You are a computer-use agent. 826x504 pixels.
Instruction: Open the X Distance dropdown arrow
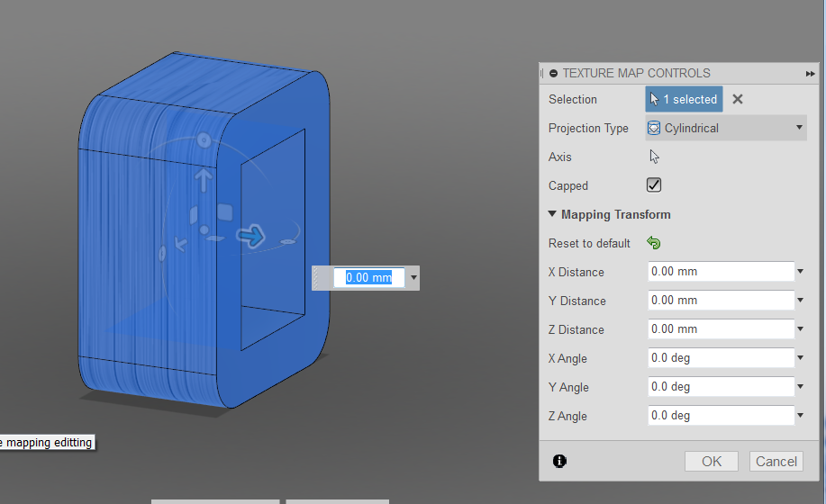(800, 272)
